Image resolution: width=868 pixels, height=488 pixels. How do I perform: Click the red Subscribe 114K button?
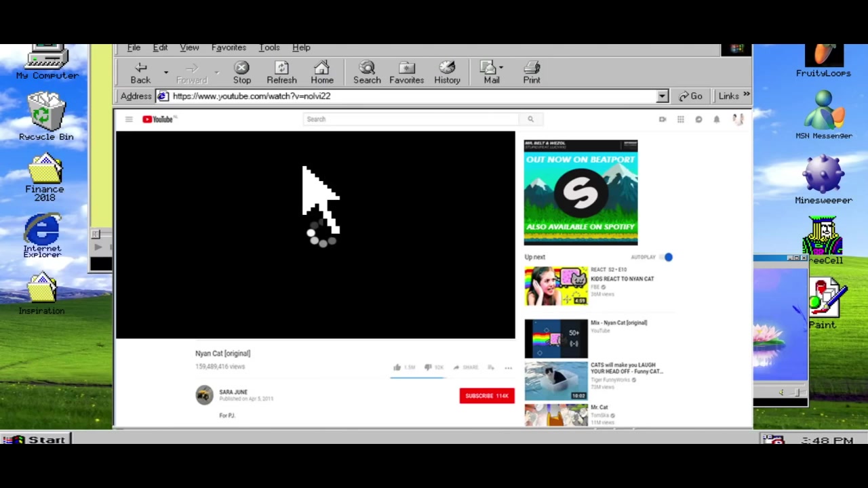coord(487,396)
